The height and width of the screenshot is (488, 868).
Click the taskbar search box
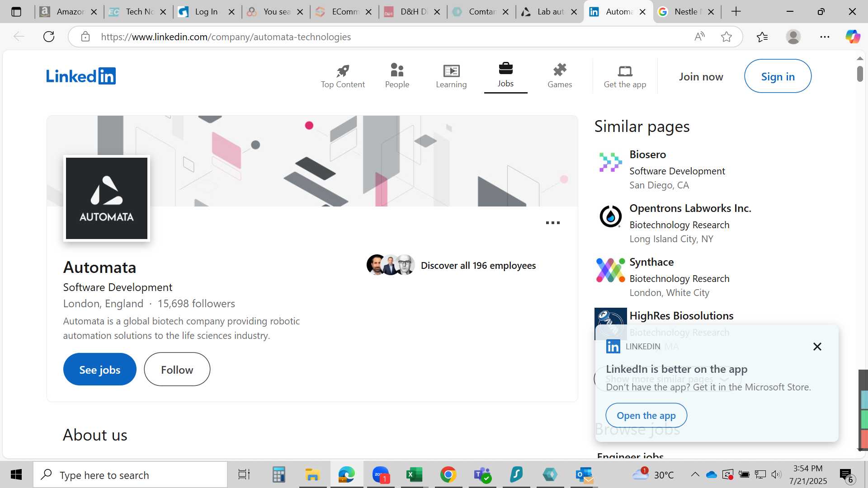(130, 474)
